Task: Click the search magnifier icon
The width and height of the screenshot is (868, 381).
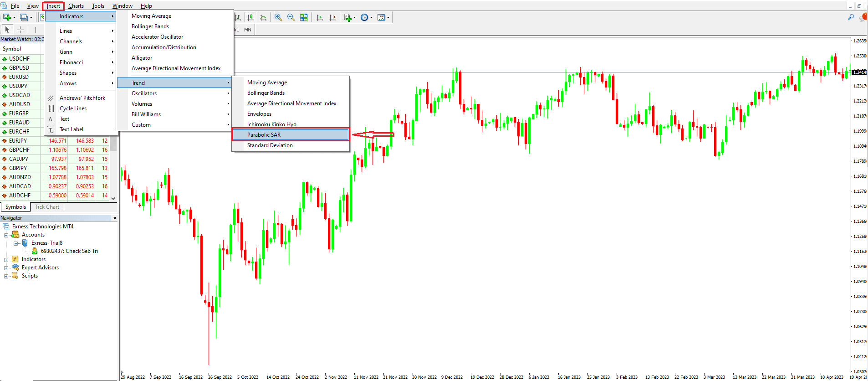Action: (851, 17)
